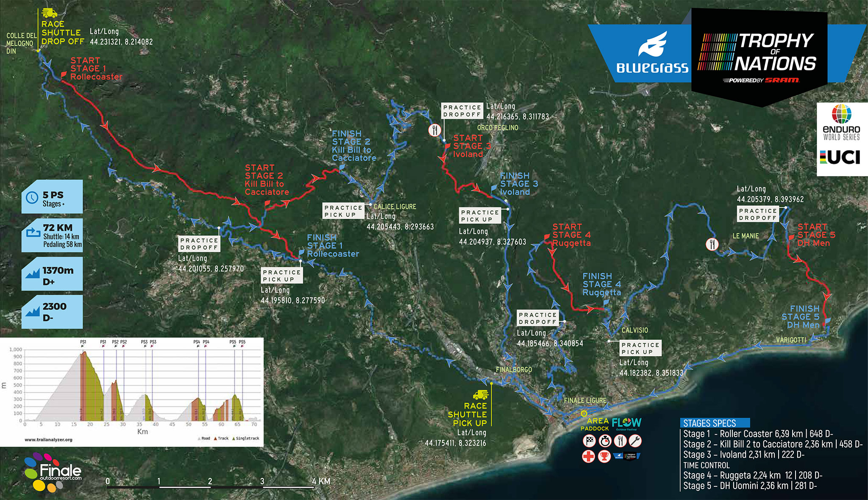Click the red cross first aid icon
Image resolution: width=868 pixels, height=500 pixels.
coord(588,456)
